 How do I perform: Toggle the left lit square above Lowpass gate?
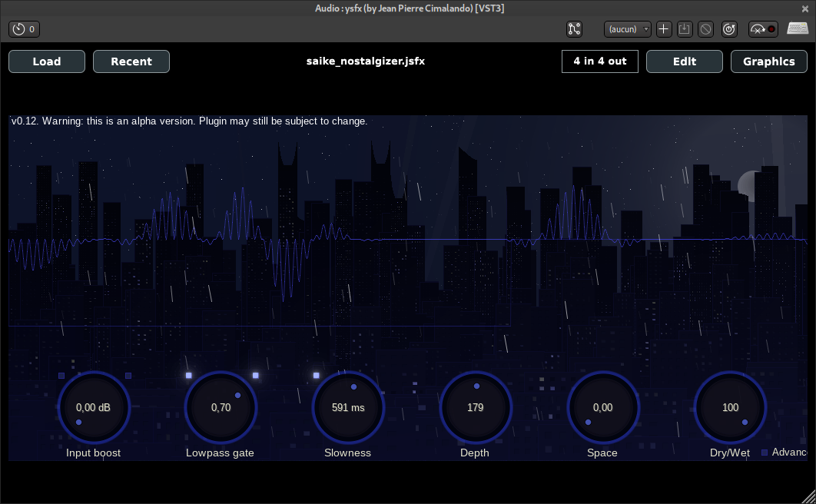click(x=189, y=375)
